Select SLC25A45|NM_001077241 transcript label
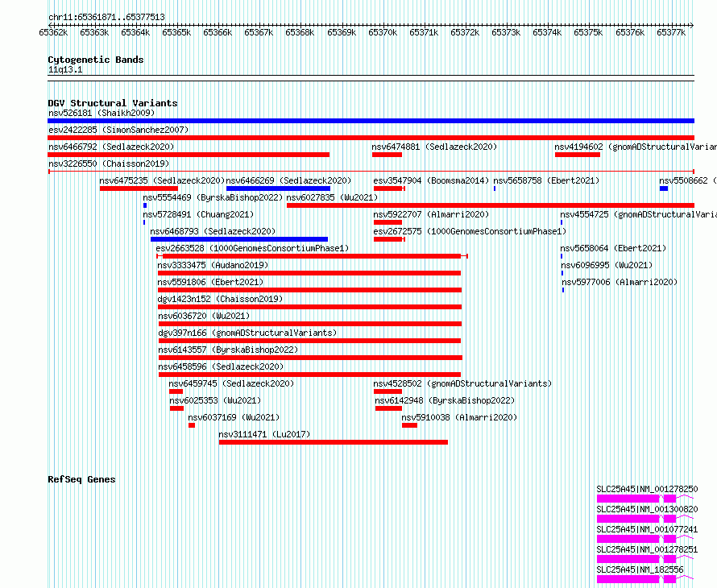 pos(647,529)
